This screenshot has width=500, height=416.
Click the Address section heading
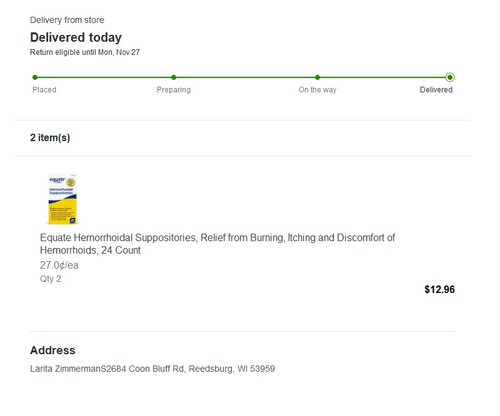(x=53, y=350)
